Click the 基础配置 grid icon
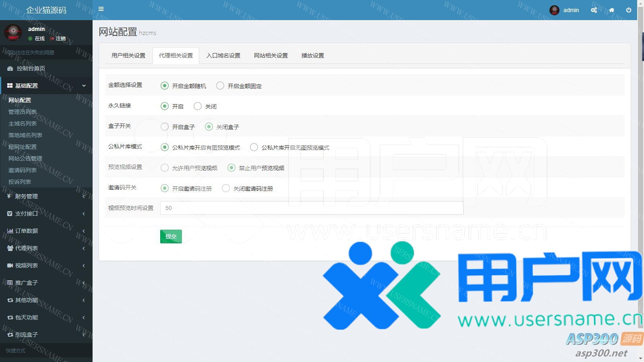The image size is (644, 362). coord(10,86)
